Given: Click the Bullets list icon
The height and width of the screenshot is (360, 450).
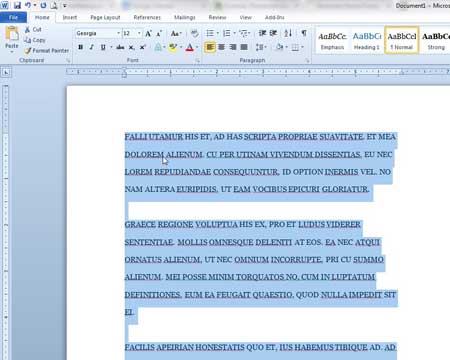Looking at the screenshot, I should point(210,33).
